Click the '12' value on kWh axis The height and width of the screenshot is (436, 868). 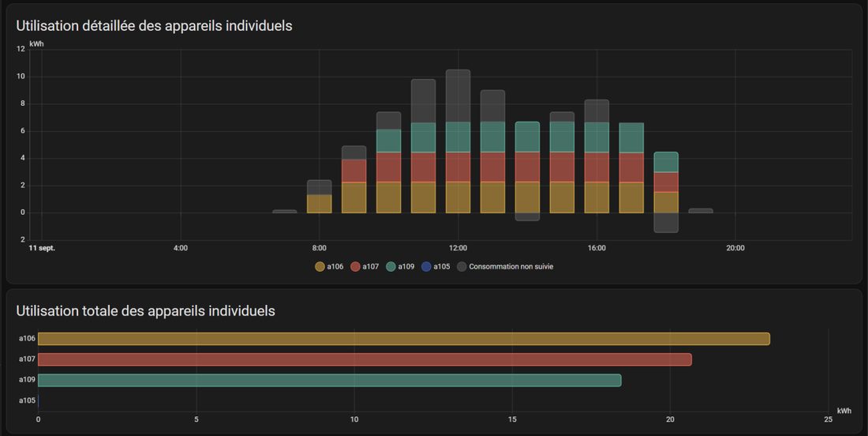click(x=21, y=49)
